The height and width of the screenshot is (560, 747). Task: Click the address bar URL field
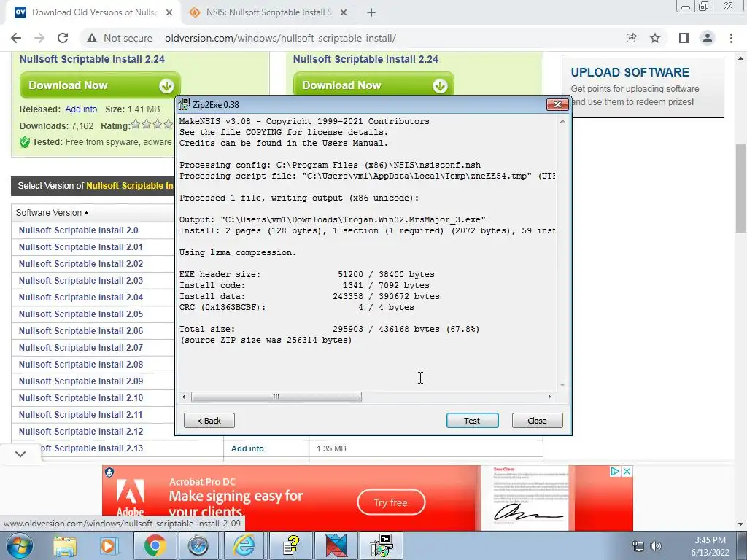coord(280,38)
